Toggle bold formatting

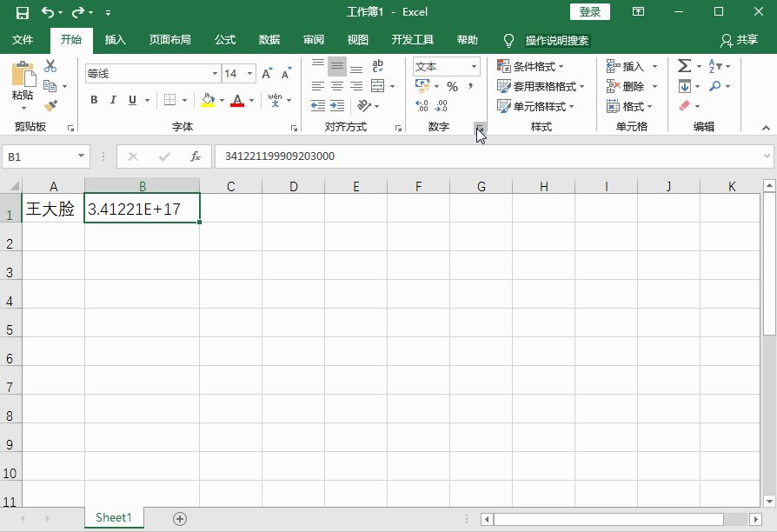click(93, 99)
